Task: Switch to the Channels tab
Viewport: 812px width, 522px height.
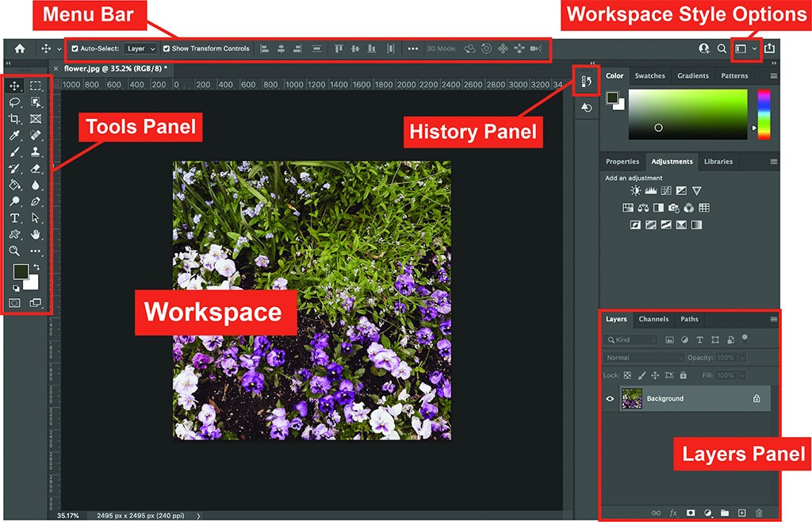Action: pos(653,319)
